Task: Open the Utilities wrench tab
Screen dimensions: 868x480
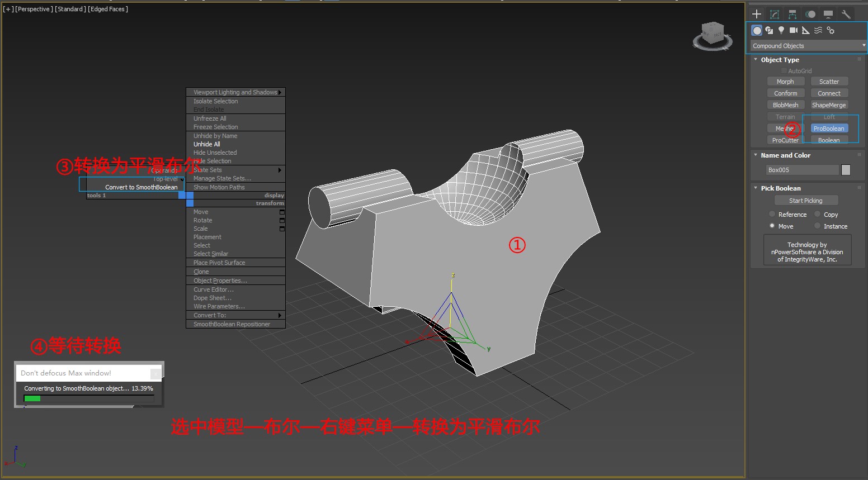Action: tap(846, 15)
